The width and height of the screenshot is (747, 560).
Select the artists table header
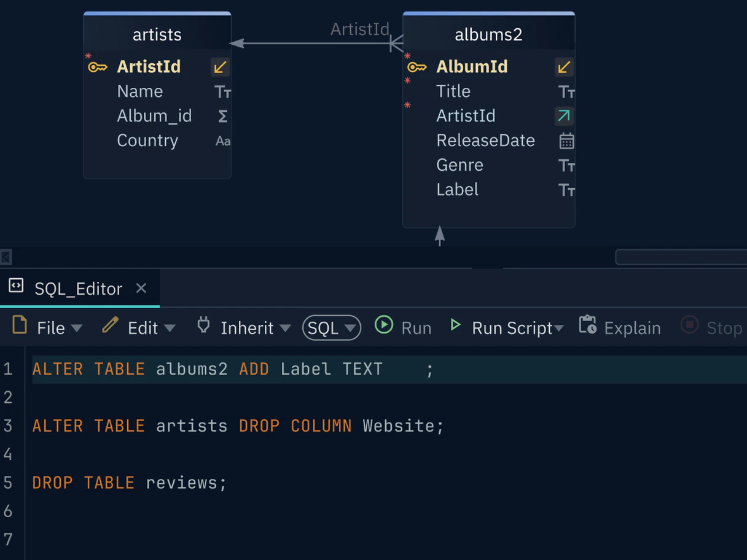tap(157, 34)
